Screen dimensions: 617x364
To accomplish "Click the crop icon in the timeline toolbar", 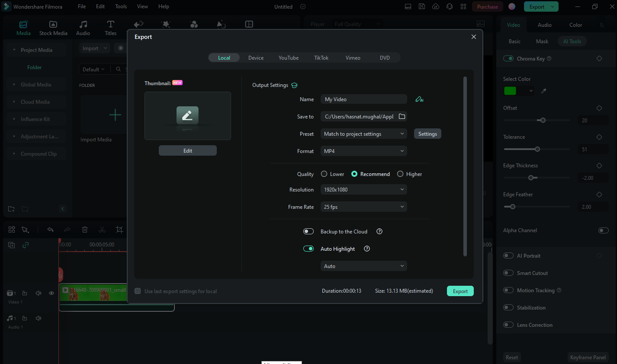I will (x=119, y=229).
